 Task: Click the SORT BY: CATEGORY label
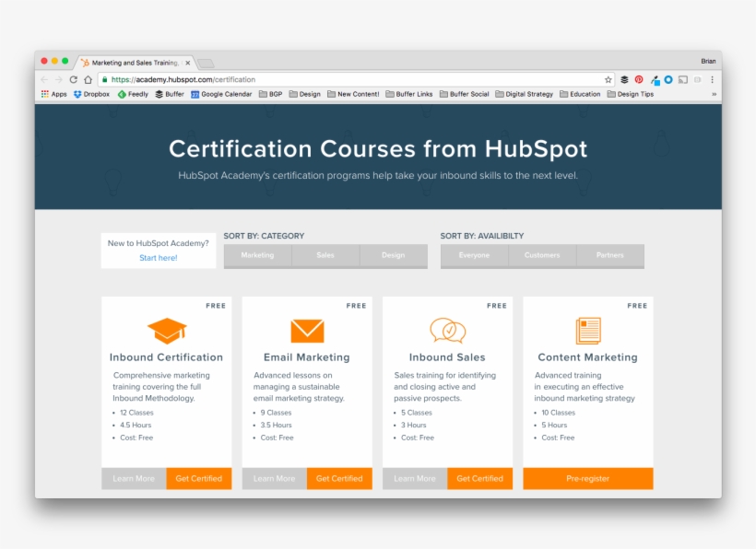click(264, 236)
